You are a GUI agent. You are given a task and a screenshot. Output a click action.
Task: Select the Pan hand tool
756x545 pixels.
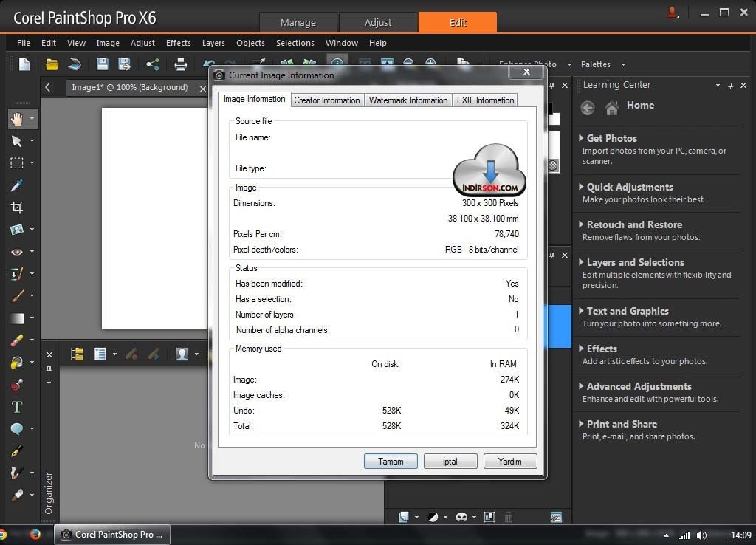tap(17, 119)
